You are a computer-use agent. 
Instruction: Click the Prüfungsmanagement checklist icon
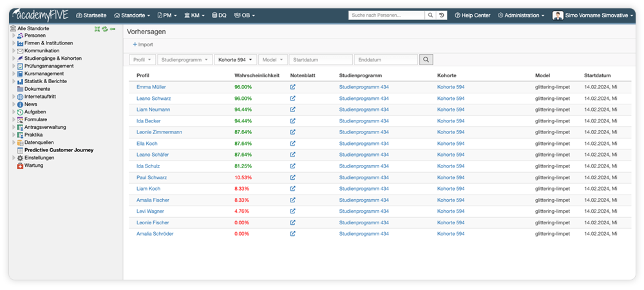20,66
